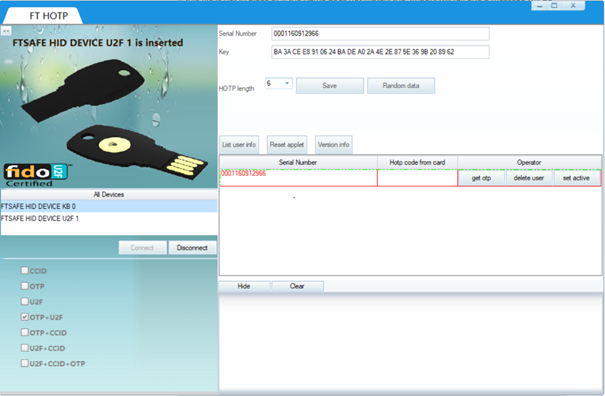Tick the OTP checkbox
The width and height of the screenshot is (605, 396).
[25, 286]
